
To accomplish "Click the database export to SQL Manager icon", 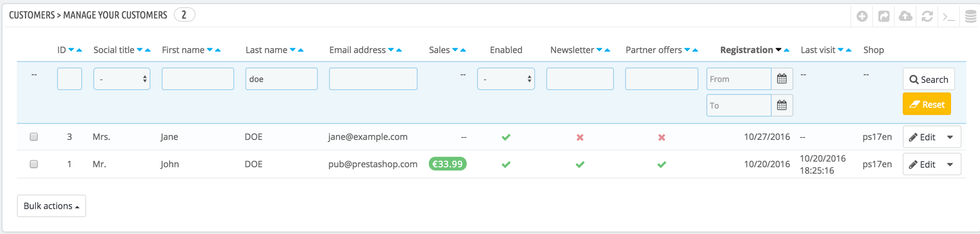I will tap(970, 17).
